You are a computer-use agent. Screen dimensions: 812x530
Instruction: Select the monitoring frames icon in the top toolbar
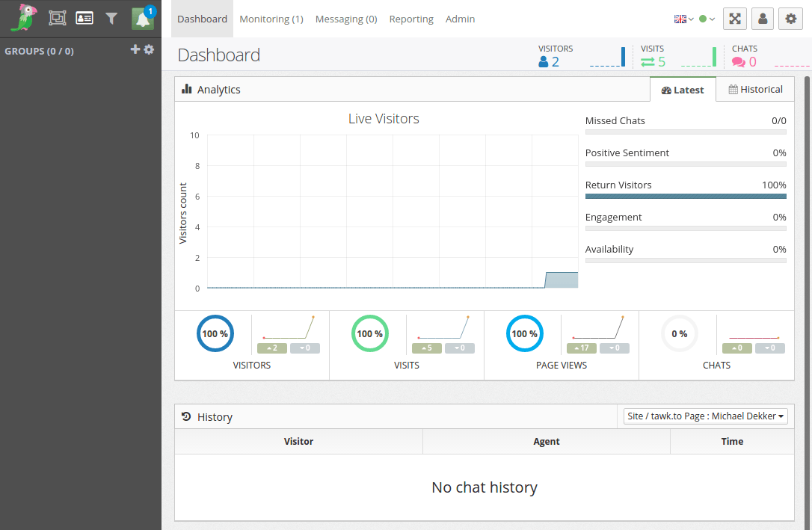coord(57,17)
